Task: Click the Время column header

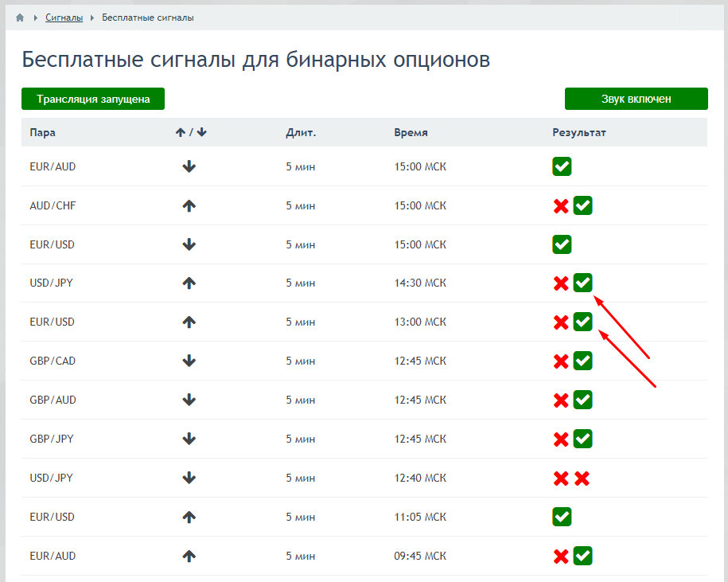Action: click(411, 133)
